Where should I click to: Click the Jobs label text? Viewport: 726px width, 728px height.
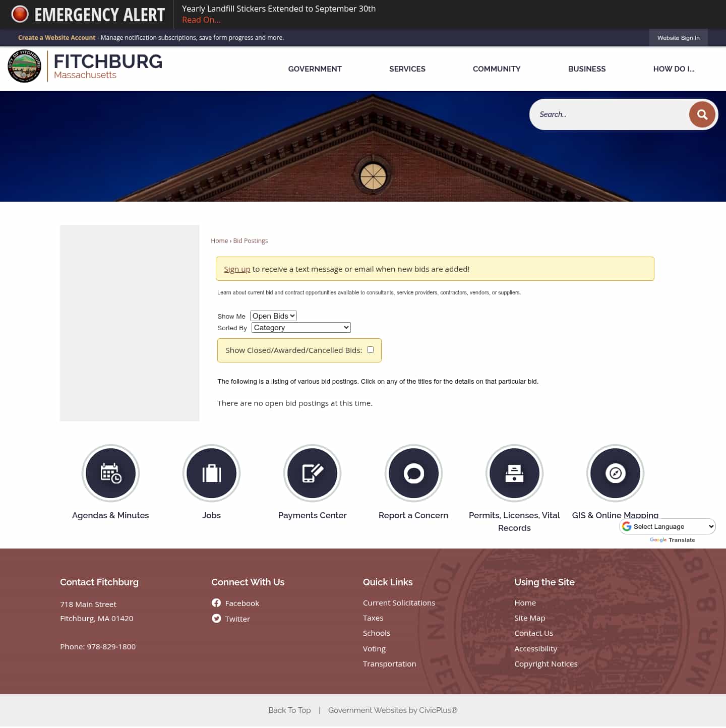pos(211,515)
